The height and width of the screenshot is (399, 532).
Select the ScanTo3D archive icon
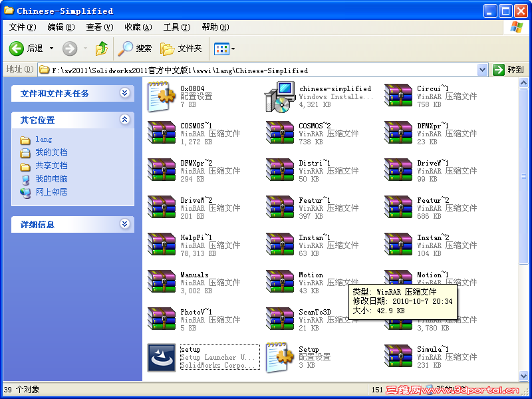[x=280, y=319]
